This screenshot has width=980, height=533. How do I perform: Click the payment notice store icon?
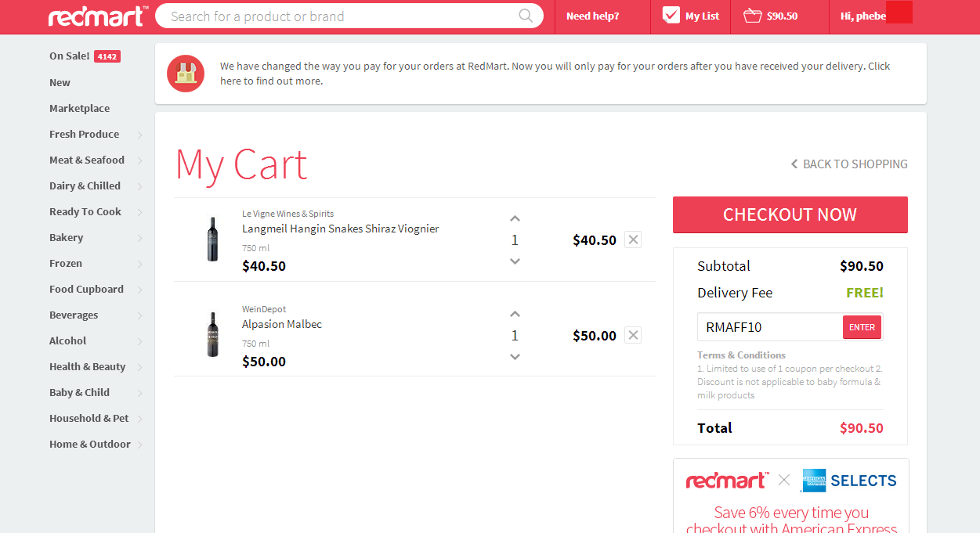[x=186, y=74]
